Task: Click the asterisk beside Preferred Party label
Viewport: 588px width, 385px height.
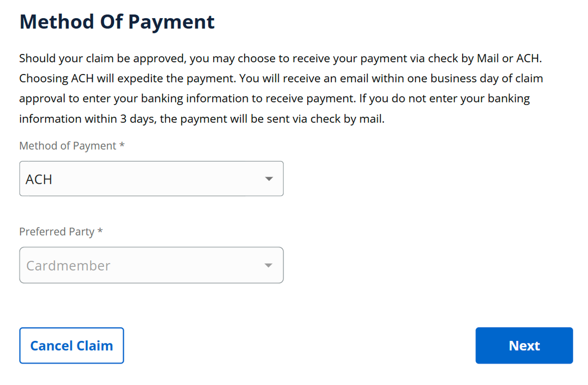Action: (100, 231)
